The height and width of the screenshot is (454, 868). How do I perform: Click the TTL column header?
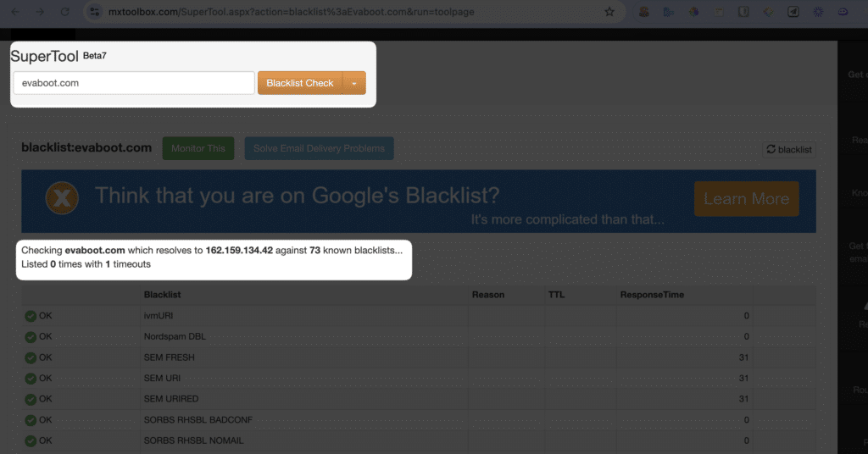(x=556, y=295)
